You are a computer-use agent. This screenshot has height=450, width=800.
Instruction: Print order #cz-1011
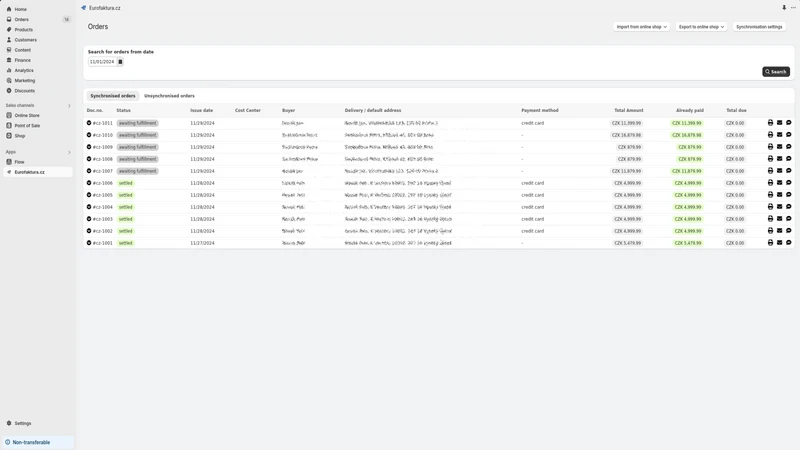770,122
